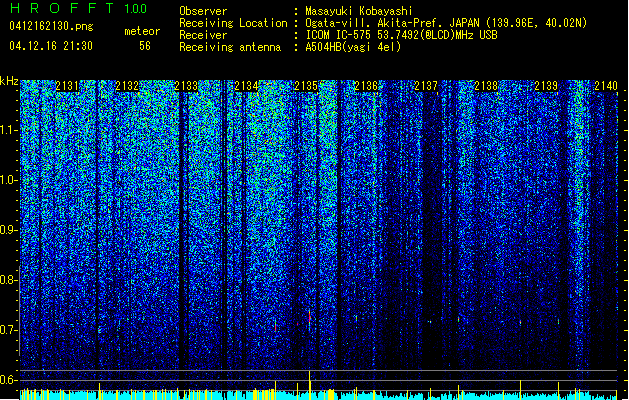Click the kHz axis unit label
Viewport: 629px width, 400px height.
[9, 81]
